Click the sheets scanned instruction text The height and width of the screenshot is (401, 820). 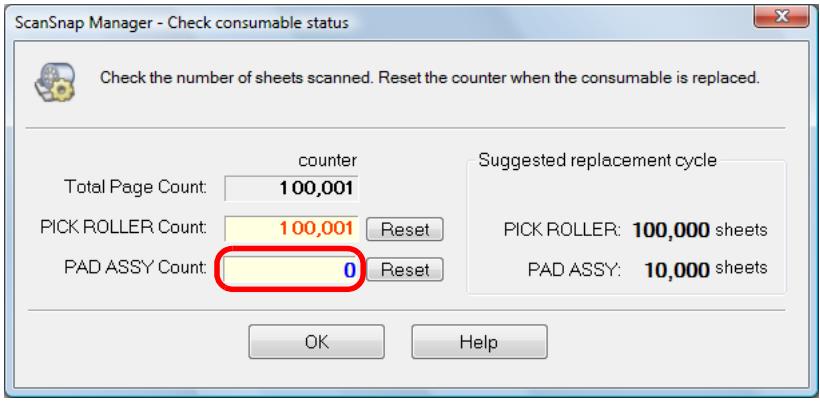click(429, 78)
